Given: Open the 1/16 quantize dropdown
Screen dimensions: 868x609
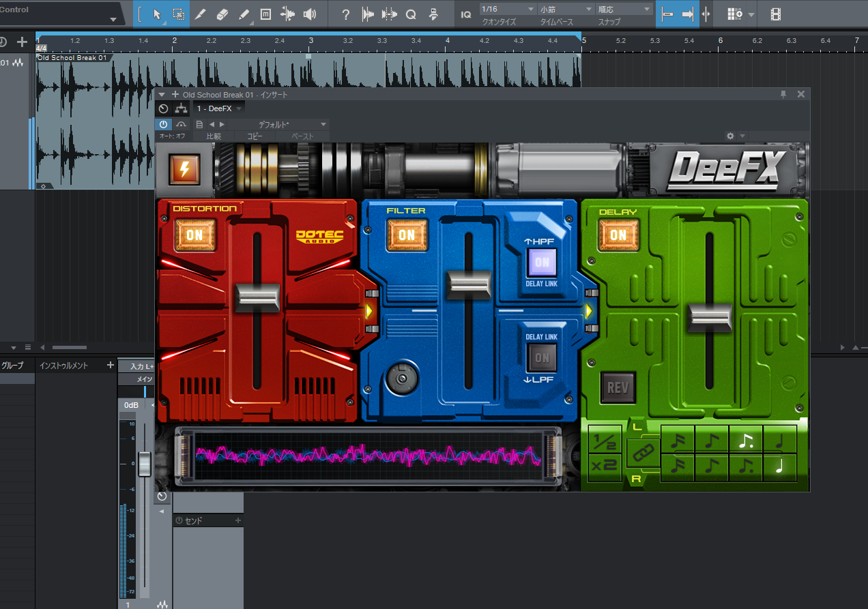Looking at the screenshot, I should pos(508,9).
